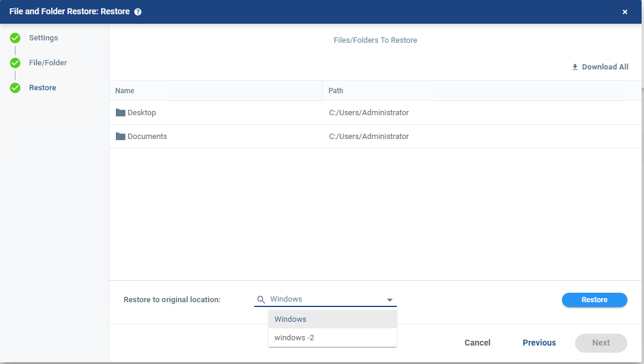Click the Restore step green checkmark icon
This screenshot has height=364, width=644.
(x=15, y=88)
